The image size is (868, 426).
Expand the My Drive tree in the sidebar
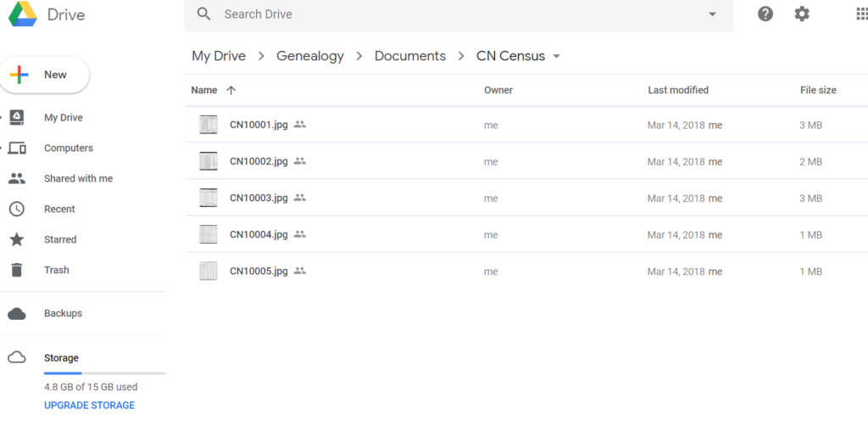pyautogui.click(x=2, y=117)
